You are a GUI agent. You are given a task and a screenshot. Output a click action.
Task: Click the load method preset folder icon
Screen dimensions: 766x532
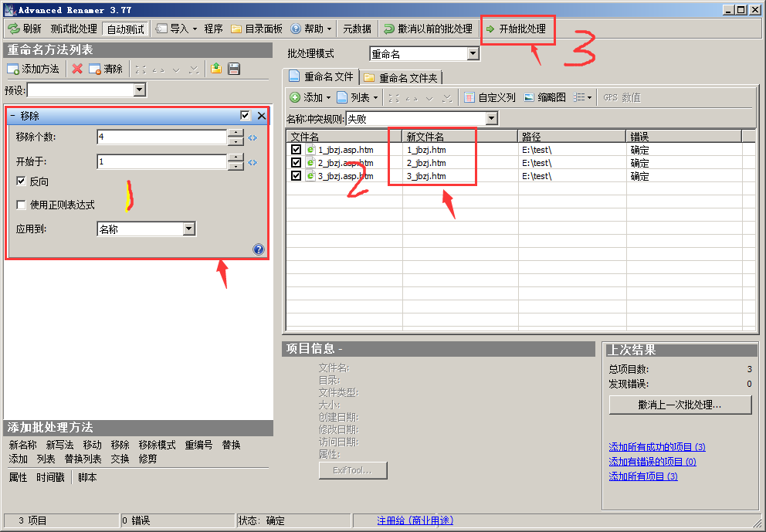216,69
